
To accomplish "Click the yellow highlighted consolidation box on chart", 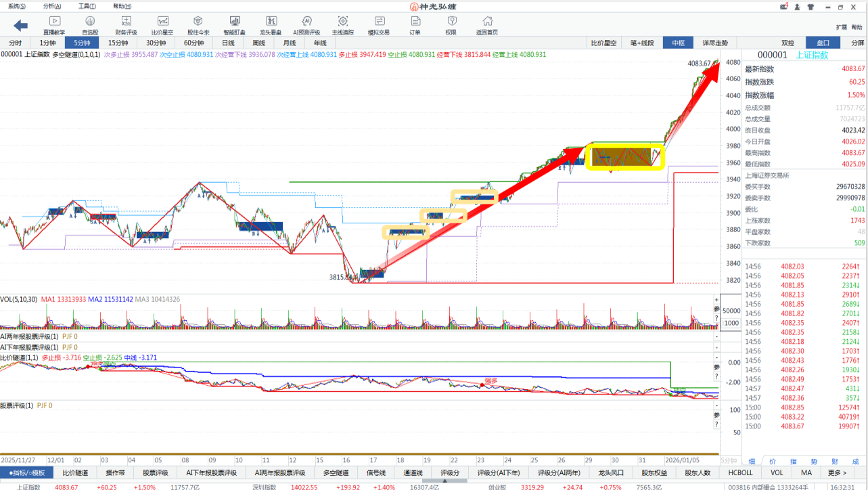I will (x=625, y=156).
